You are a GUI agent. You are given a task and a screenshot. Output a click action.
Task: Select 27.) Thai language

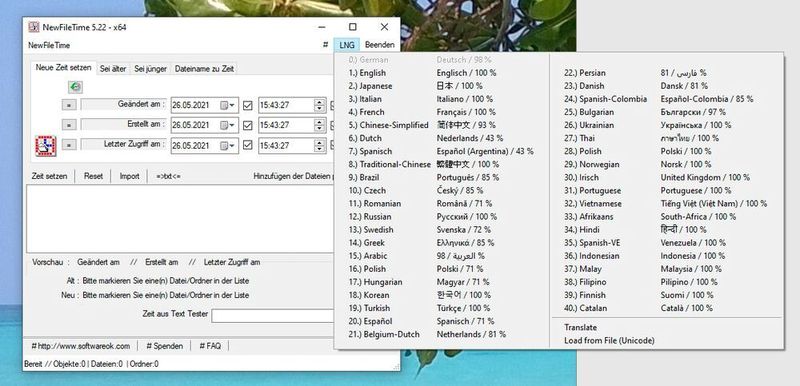[x=666, y=138]
